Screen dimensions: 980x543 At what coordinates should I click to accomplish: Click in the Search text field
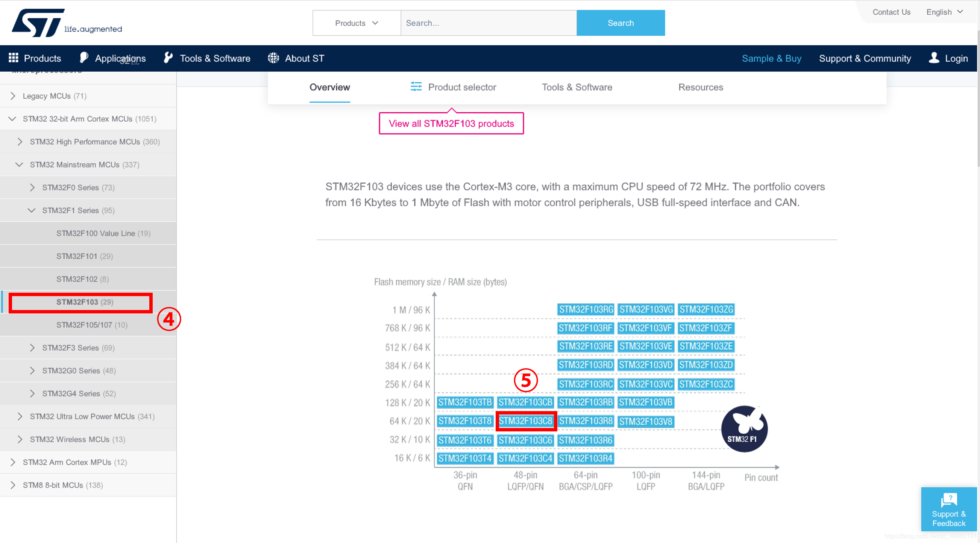[x=488, y=23]
